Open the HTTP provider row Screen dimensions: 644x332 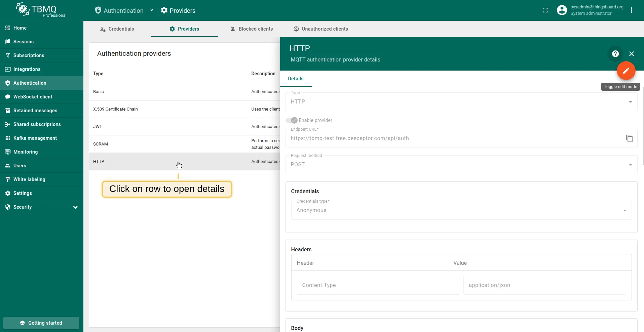[185, 162]
